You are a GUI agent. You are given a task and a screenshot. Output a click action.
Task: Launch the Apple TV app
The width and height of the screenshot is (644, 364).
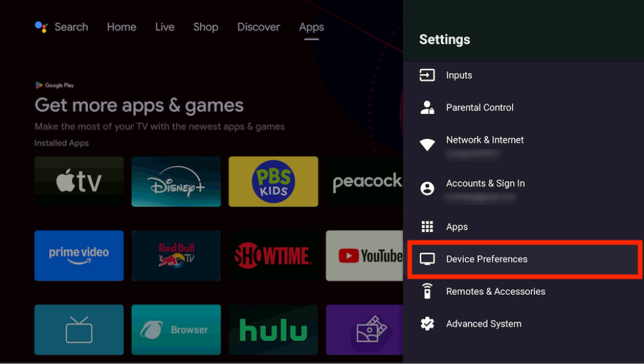[x=79, y=182]
